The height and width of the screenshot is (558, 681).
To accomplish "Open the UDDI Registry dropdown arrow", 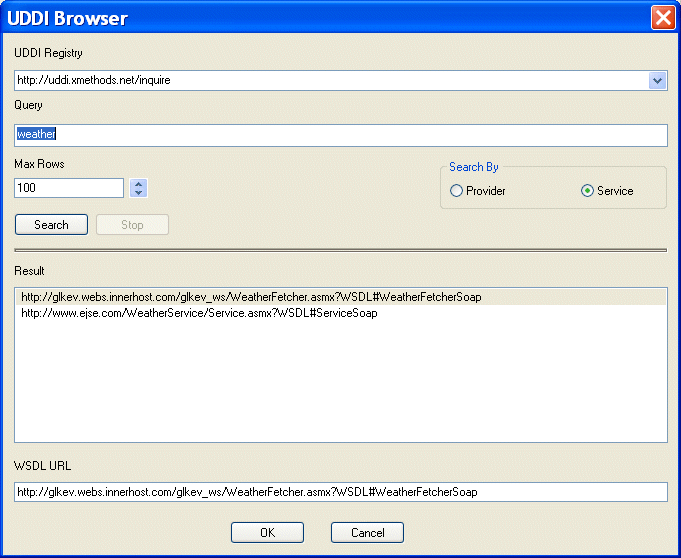I will tap(657, 80).
